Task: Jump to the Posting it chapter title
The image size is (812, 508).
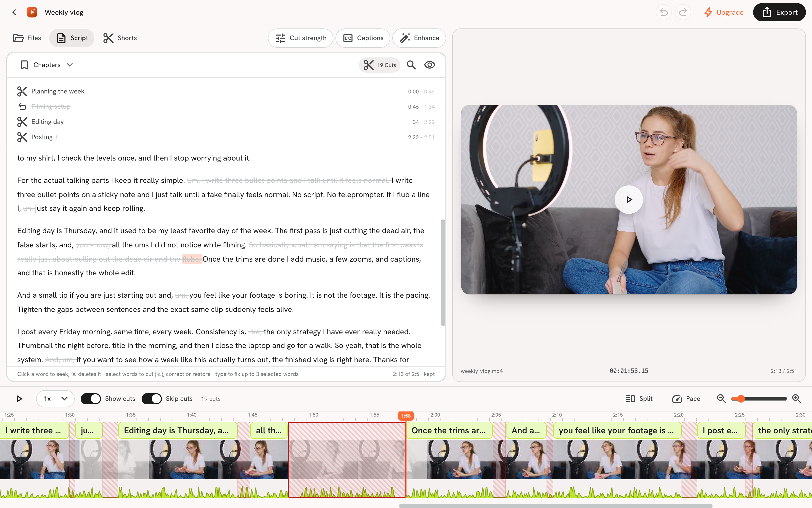Action: click(45, 137)
